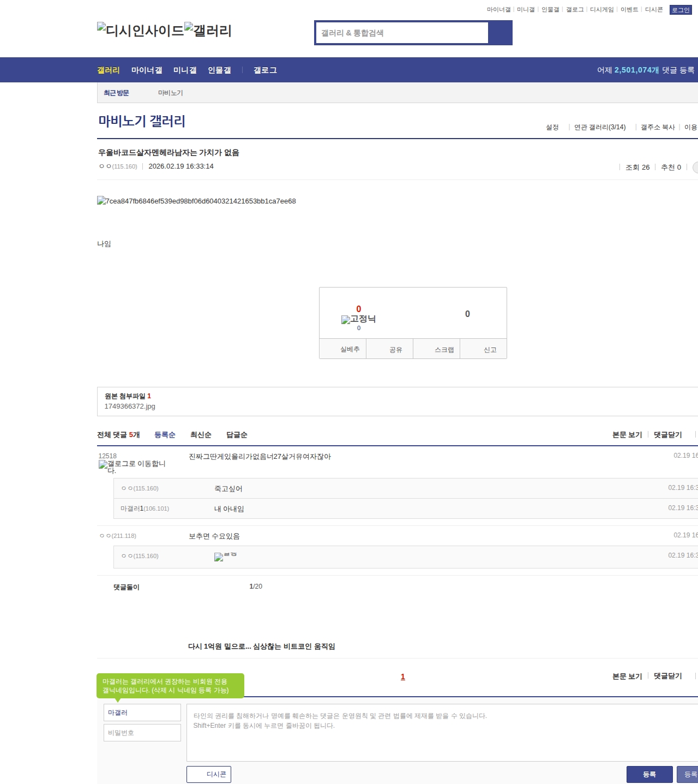Open the 디시콘 picker button
Image resolution: width=698 pixels, height=784 pixels.
209,774
